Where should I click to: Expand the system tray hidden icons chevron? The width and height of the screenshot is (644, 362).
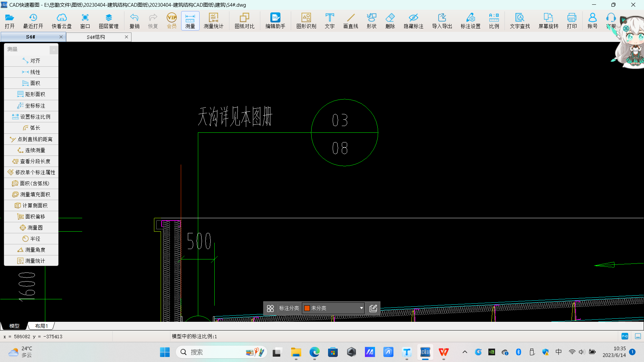[x=465, y=352]
